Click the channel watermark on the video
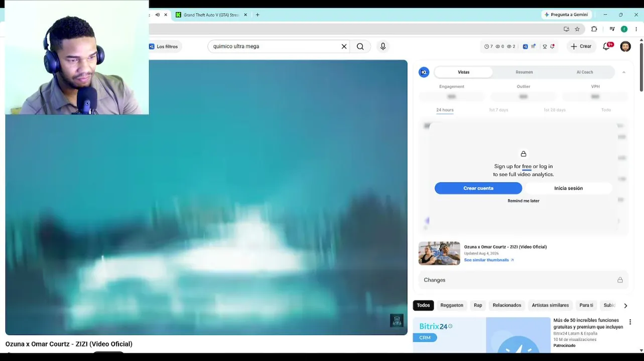The height and width of the screenshot is (361, 644). point(397,321)
